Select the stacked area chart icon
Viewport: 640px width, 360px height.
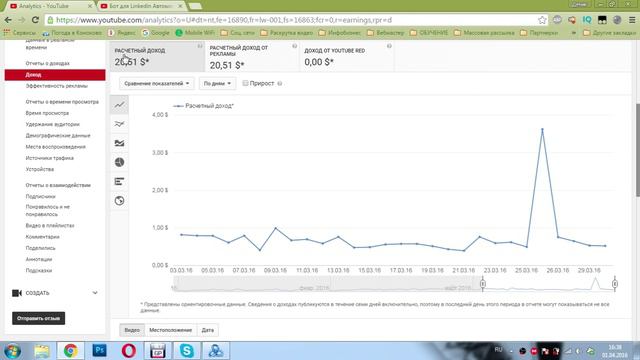click(x=119, y=143)
